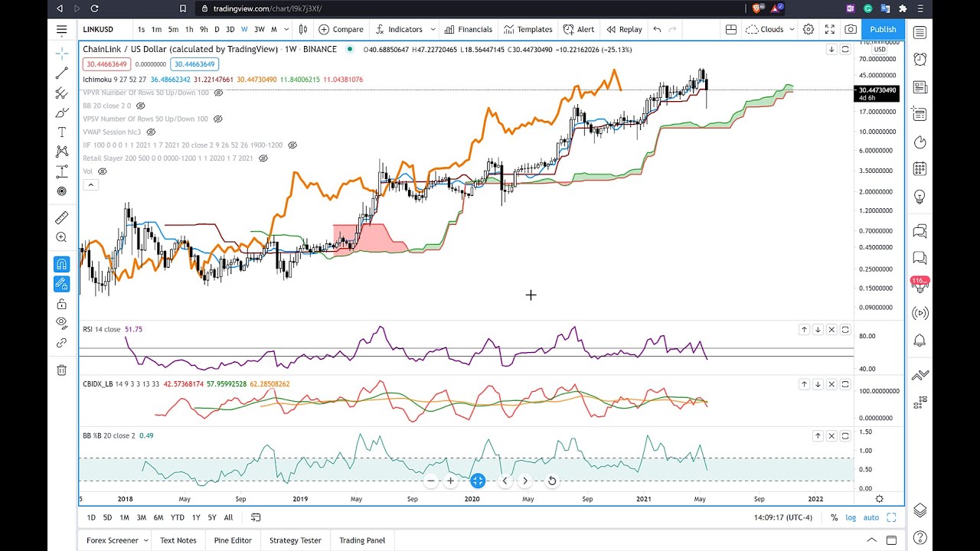Toggle visibility of Vol indicator
Viewport: 980px width, 551px height.
coord(102,171)
